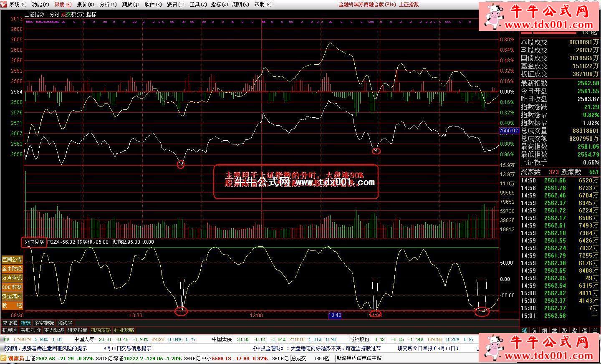Select the 势 tab under tick list
Image resolution: width=601 pixels, height=364 pixels.
(564, 331)
